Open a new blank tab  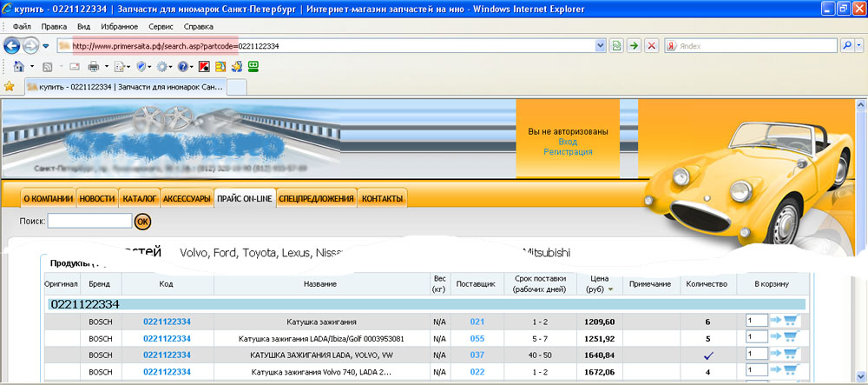(x=236, y=87)
